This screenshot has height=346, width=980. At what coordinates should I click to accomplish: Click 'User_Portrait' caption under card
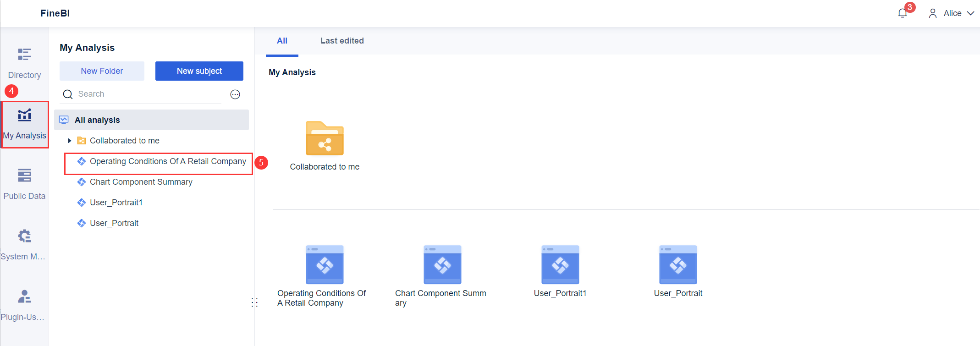click(678, 293)
